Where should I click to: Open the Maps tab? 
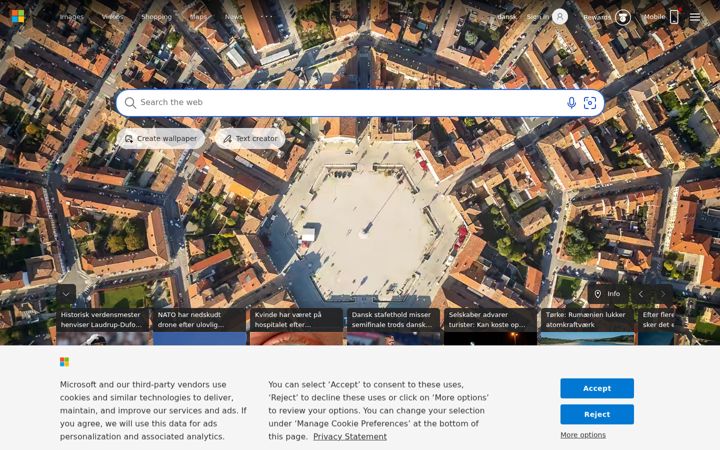[198, 17]
